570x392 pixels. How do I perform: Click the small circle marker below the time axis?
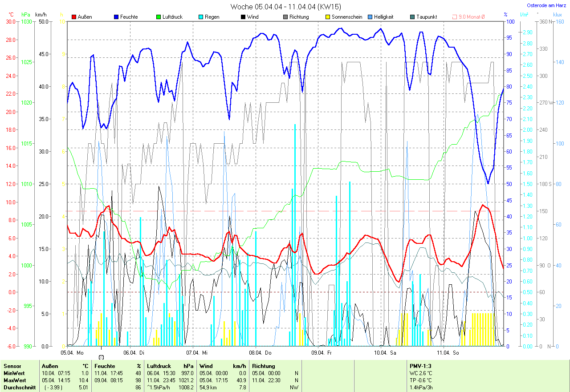click(x=102, y=357)
